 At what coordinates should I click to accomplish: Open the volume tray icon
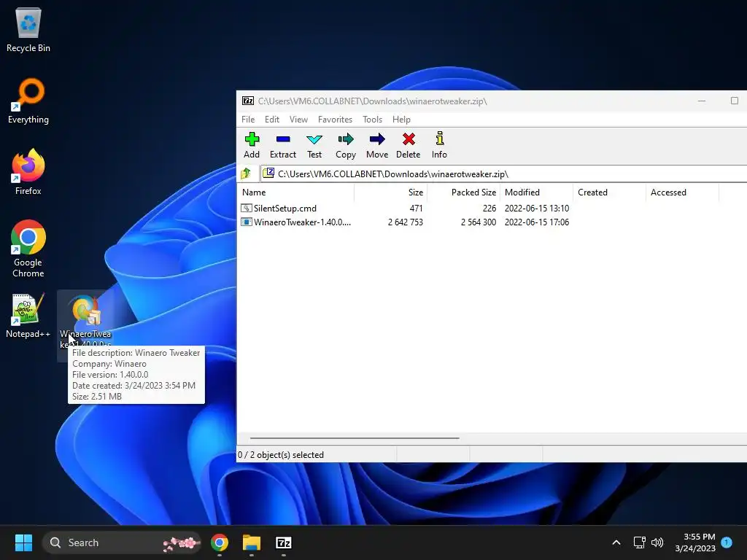[657, 542]
